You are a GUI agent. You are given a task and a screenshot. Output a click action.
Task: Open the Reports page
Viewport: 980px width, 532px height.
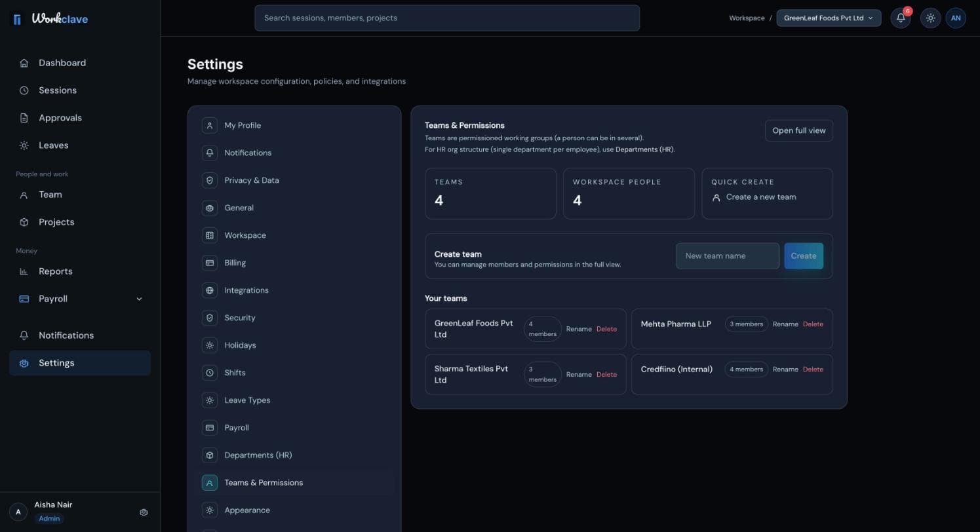point(80,271)
